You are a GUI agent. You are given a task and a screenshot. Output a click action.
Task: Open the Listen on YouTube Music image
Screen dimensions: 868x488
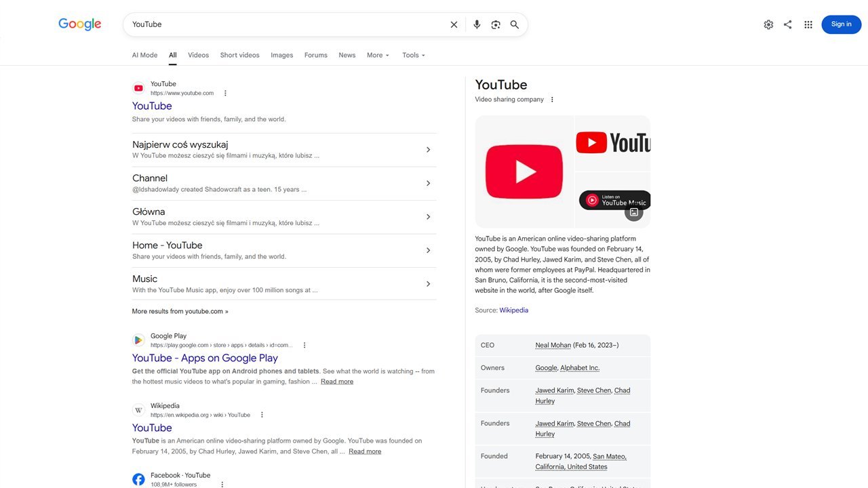click(x=613, y=200)
